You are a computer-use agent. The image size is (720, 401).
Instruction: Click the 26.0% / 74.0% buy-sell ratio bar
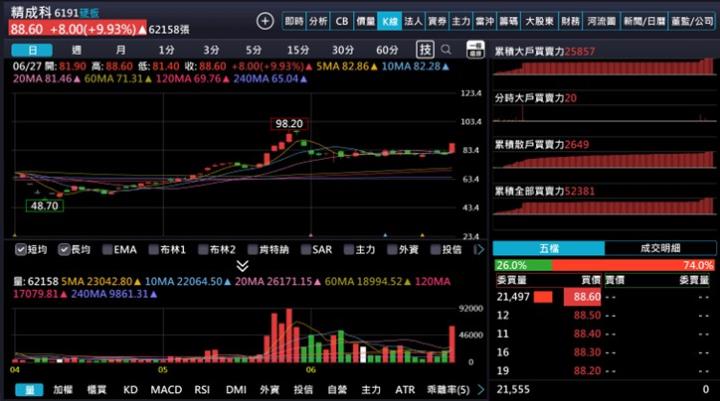[605, 265]
